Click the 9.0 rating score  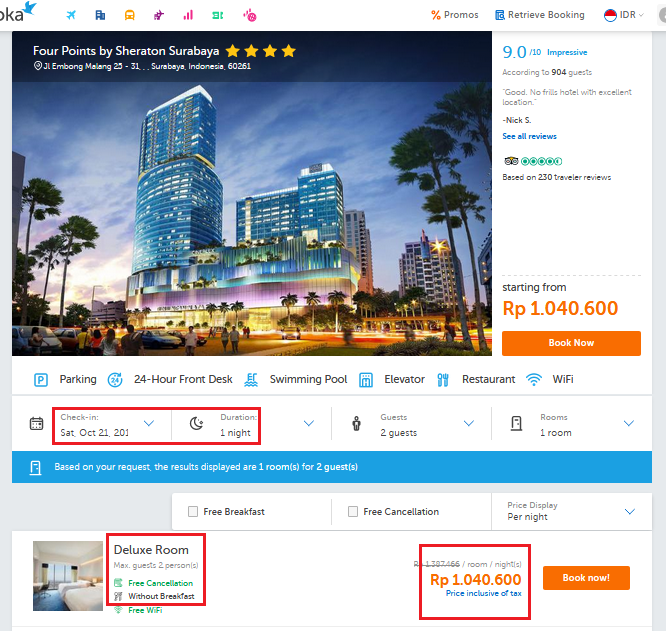click(514, 52)
